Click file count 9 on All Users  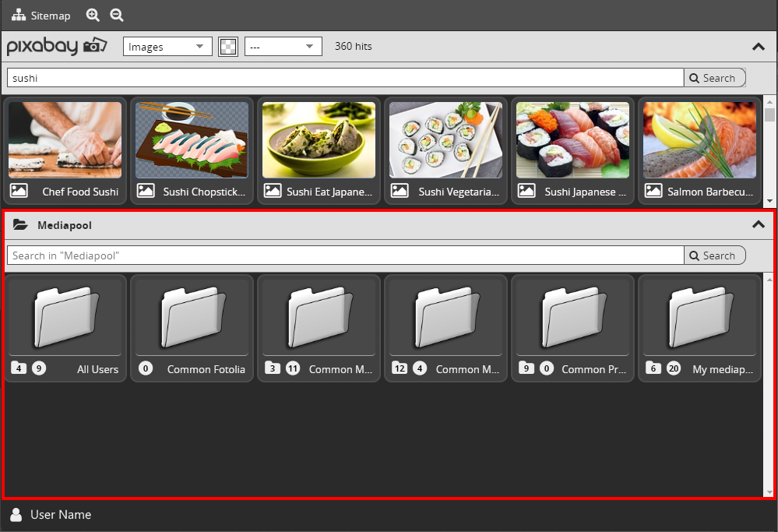coord(39,368)
